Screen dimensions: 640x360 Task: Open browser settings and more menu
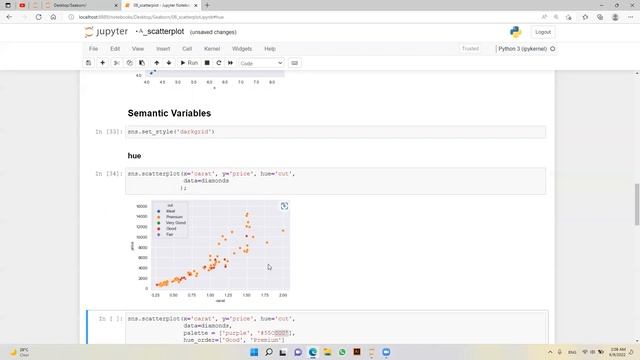point(631,17)
